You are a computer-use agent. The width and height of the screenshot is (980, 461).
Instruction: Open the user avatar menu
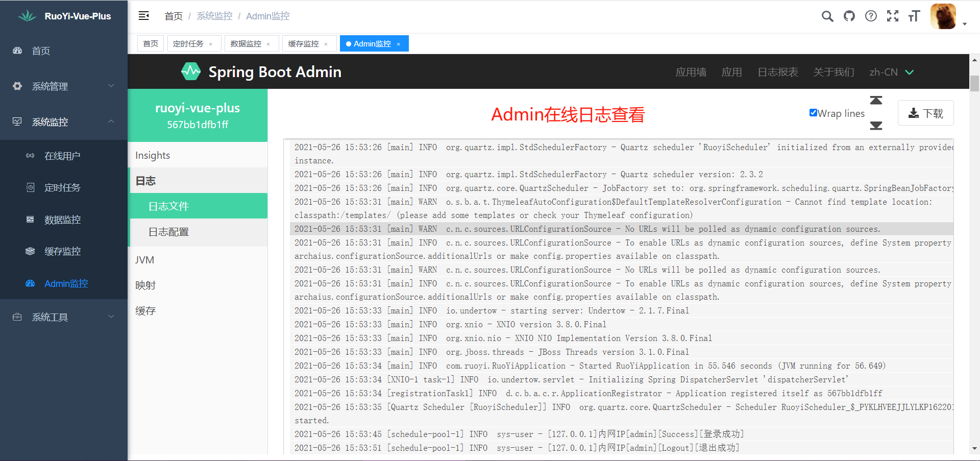click(x=943, y=16)
